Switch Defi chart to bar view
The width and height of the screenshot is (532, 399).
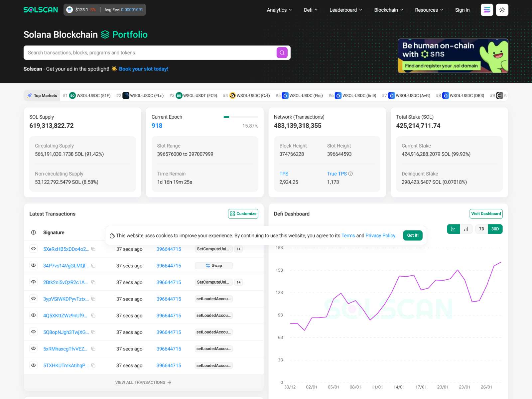coord(466,229)
